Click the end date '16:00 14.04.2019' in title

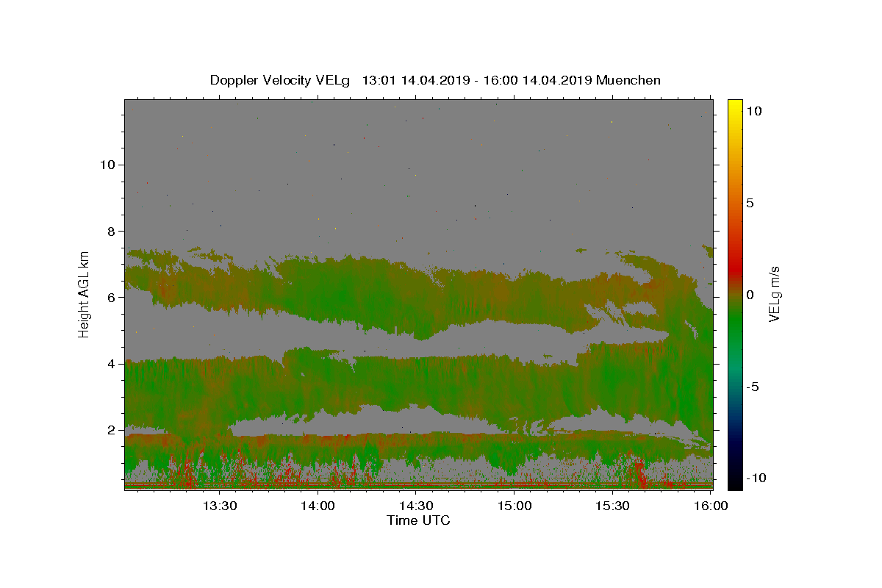tap(537, 80)
